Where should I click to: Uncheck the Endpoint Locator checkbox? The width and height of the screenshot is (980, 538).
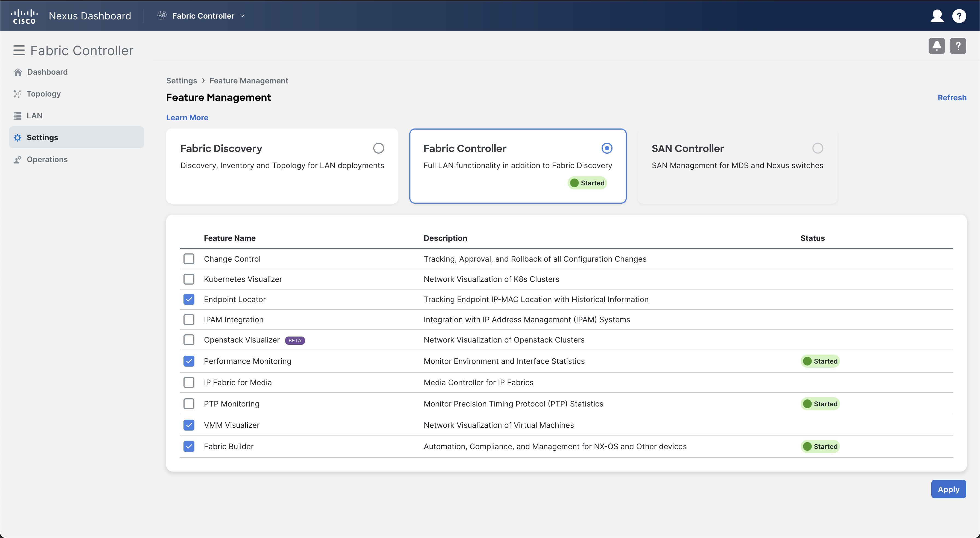tap(189, 299)
